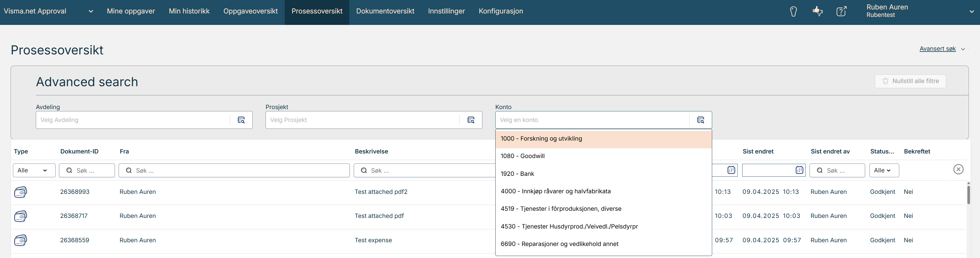Focus the Dokument-ID search field

(87, 170)
